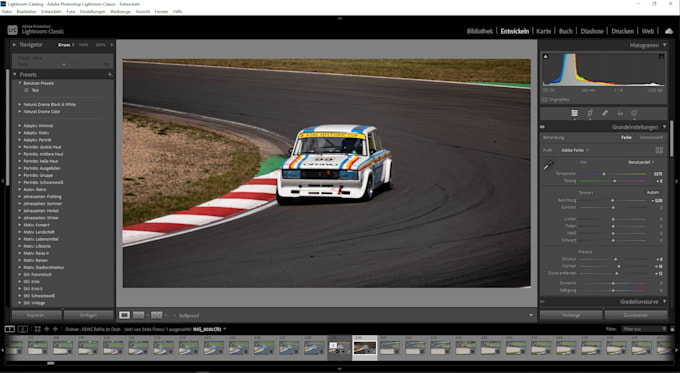
Task: Open Reference view icon in toolbar
Action: point(138,315)
